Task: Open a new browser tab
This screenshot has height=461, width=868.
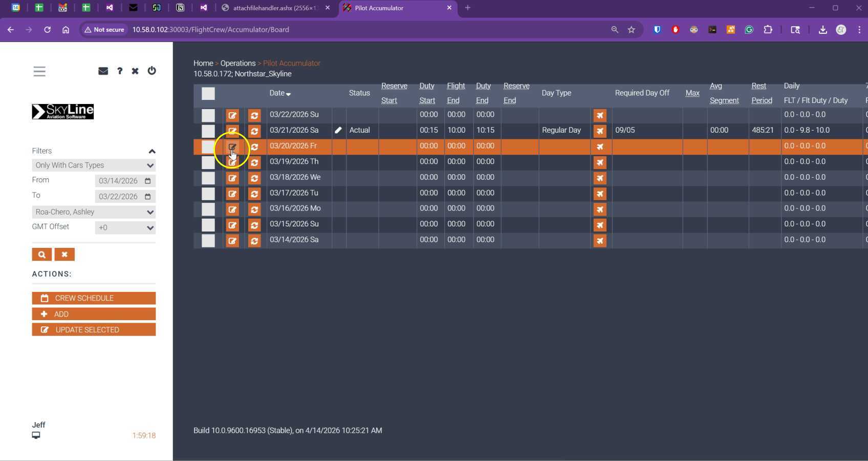Action: [x=468, y=8]
